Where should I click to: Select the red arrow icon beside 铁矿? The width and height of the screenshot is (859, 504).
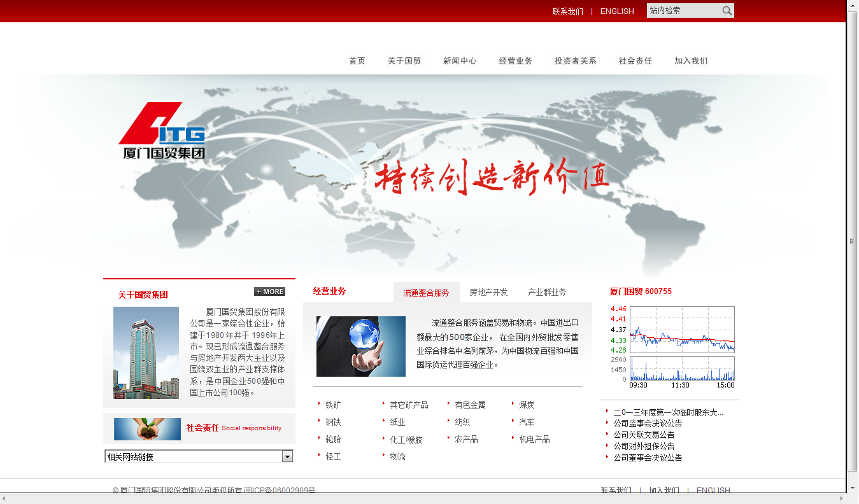pos(319,404)
